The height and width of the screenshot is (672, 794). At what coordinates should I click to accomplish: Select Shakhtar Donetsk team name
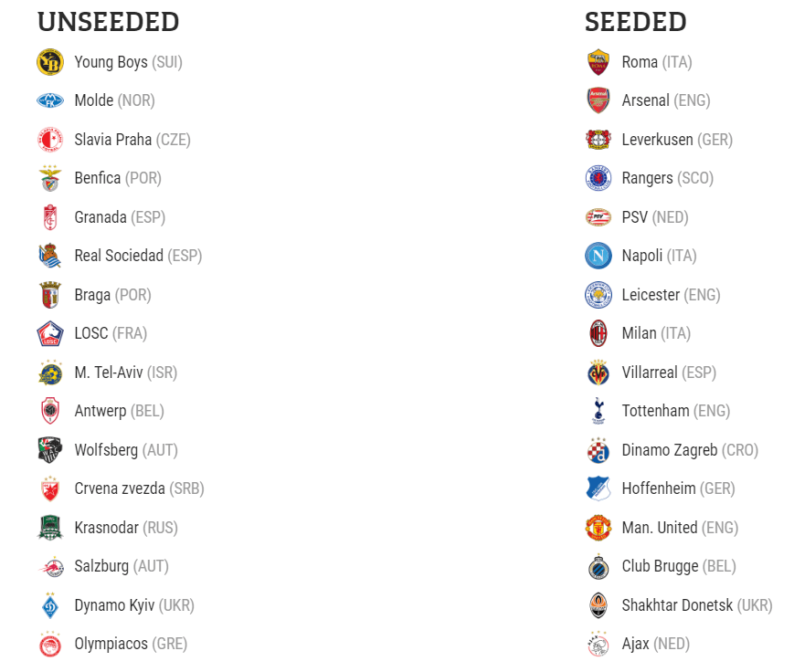point(677,605)
